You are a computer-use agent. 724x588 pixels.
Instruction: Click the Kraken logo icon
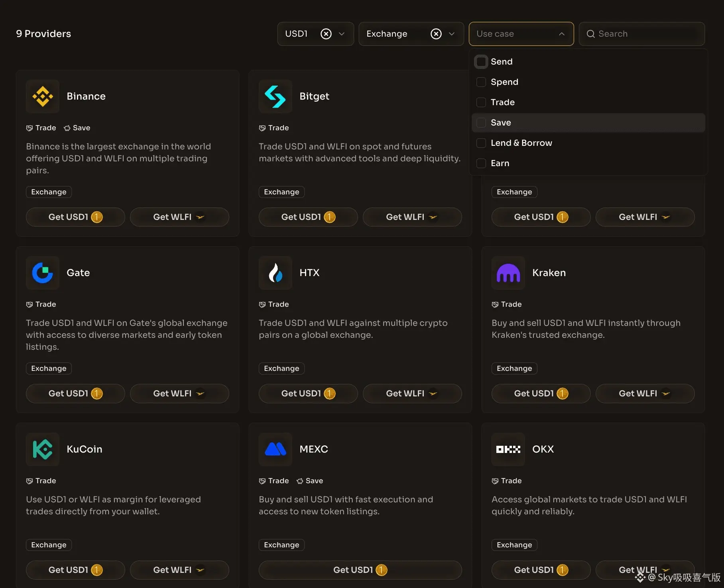pyautogui.click(x=508, y=273)
